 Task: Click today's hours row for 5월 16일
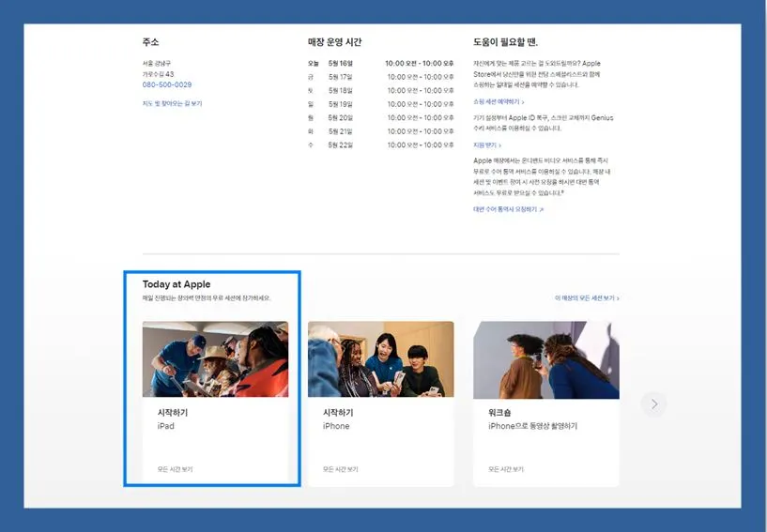point(380,64)
